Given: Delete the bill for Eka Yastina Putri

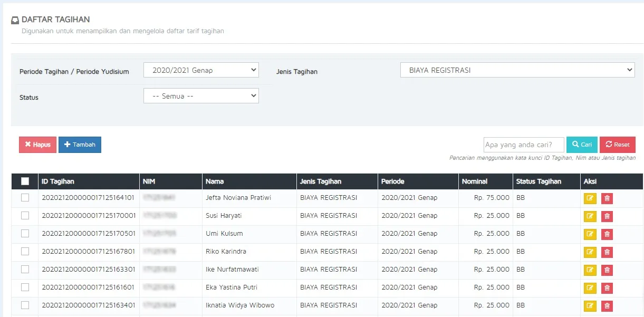Looking at the screenshot, I should click(x=607, y=288).
